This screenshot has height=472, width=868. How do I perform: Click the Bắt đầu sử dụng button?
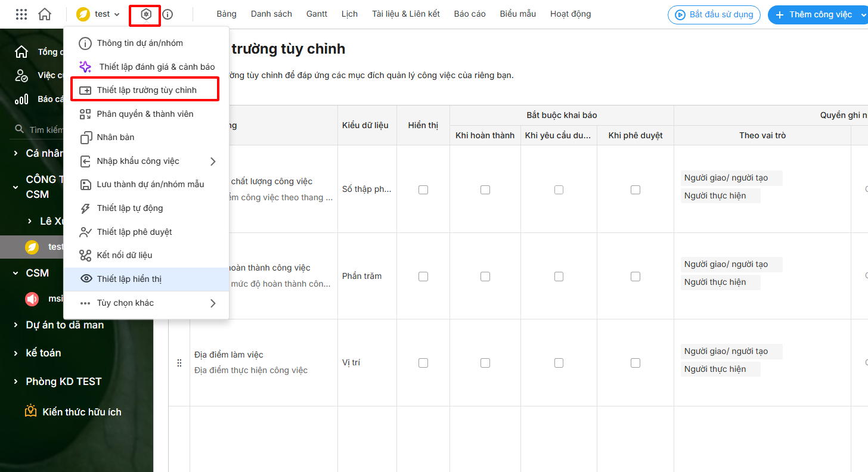[x=714, y=14]
